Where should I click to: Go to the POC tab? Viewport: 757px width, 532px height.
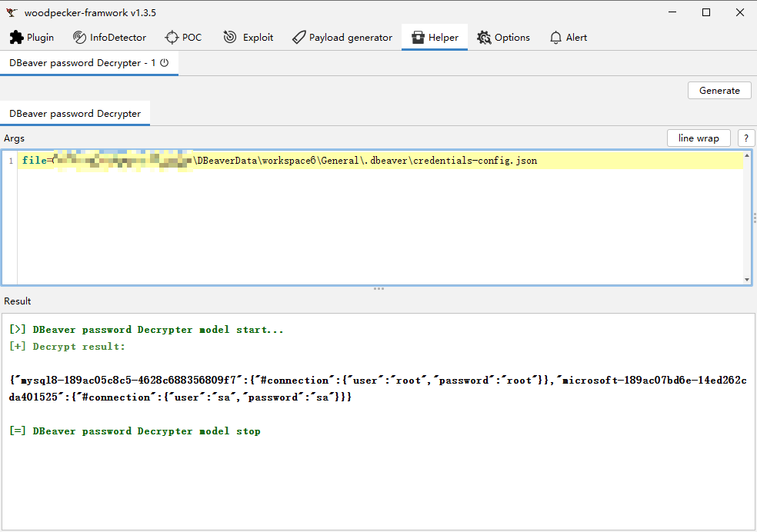click(x=183, y=37)
